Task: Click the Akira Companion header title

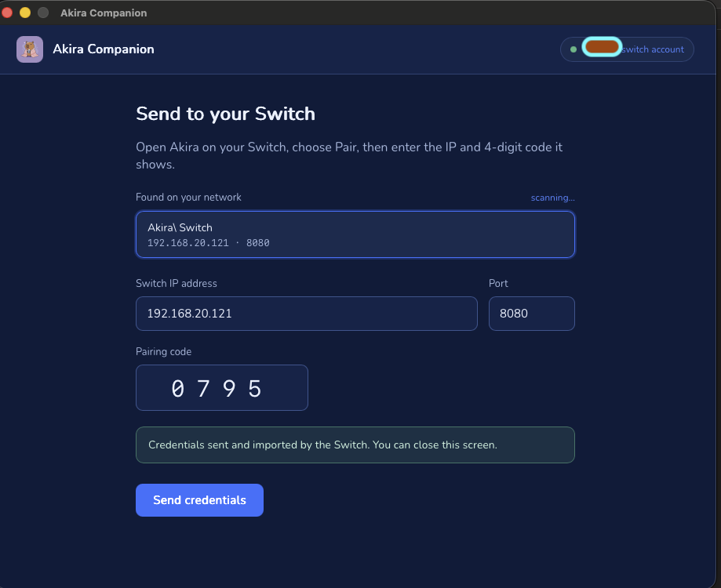Action: click(104, 49)
